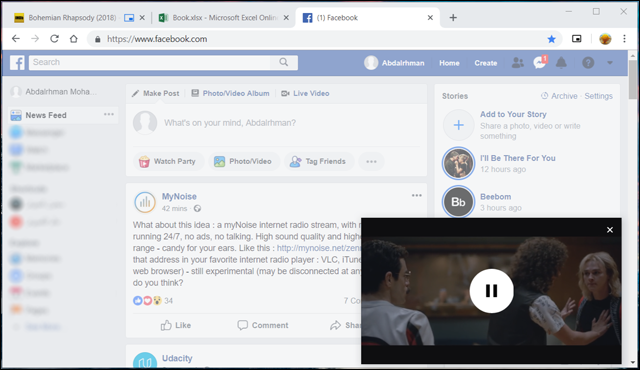This screenshot has height=370, width=640.
Task: Close the Book.xlsx tab
Action: click(286, 18)
